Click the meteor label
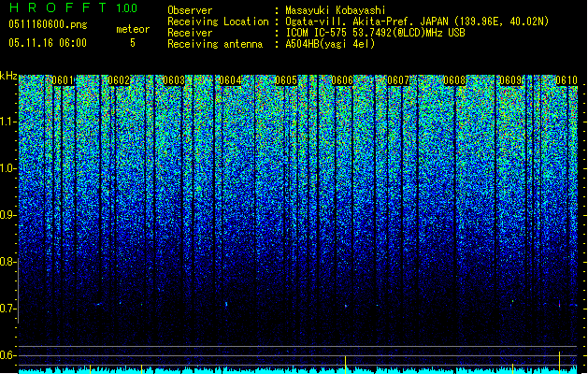 133,29
